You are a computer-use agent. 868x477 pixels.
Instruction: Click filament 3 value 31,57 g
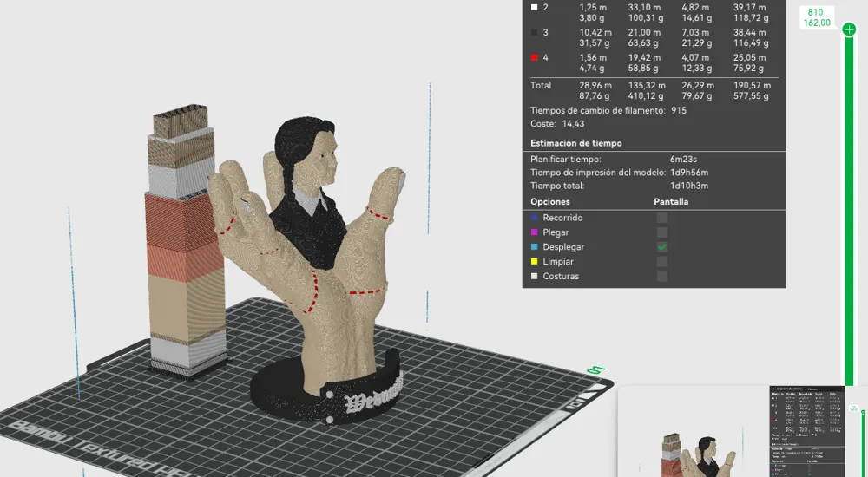(594, 43)
